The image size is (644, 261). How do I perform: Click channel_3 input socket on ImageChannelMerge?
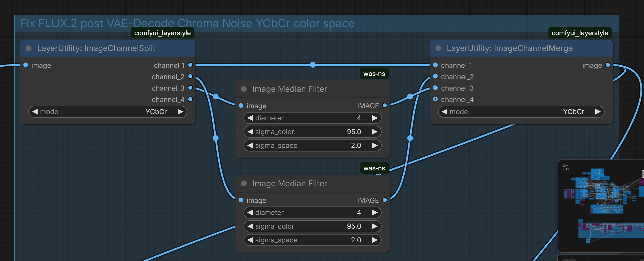[435, 88]
